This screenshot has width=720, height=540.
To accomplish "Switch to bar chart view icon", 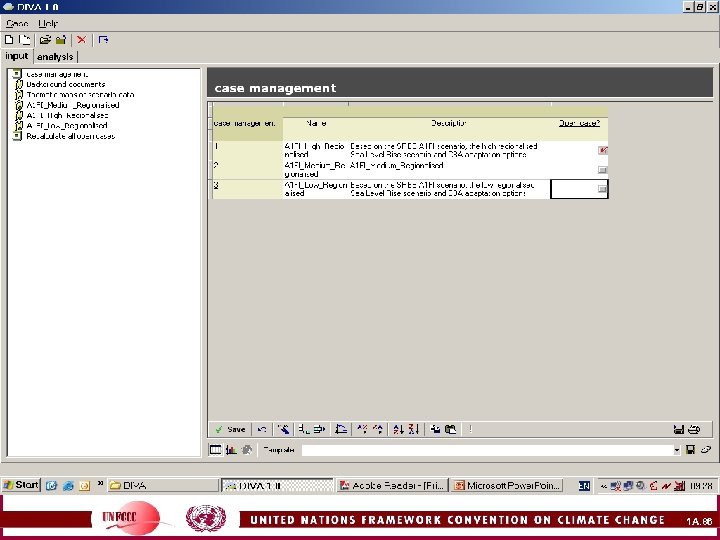I will [231, 450].
